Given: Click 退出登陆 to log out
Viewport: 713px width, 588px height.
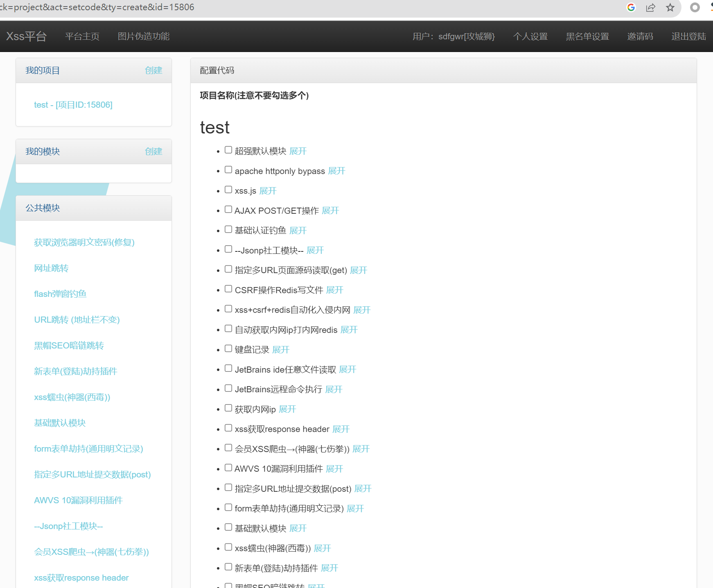Looking at the screenshot, I should [688, 36].
